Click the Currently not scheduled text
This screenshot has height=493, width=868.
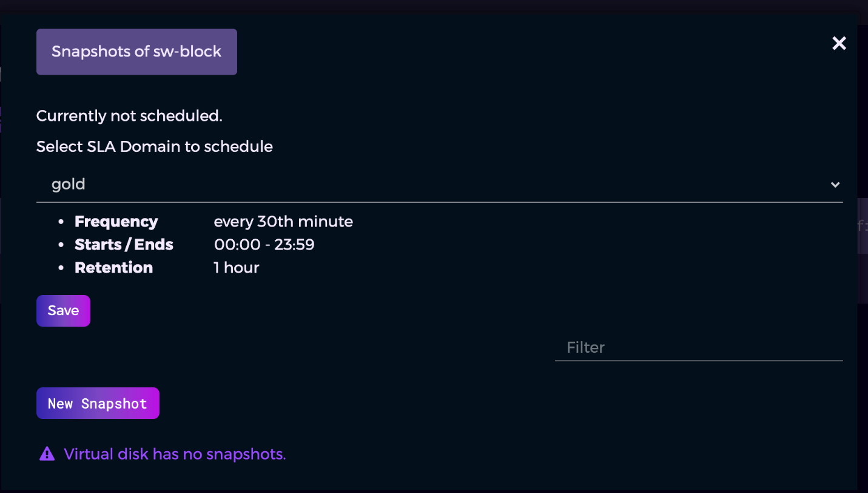129,115
